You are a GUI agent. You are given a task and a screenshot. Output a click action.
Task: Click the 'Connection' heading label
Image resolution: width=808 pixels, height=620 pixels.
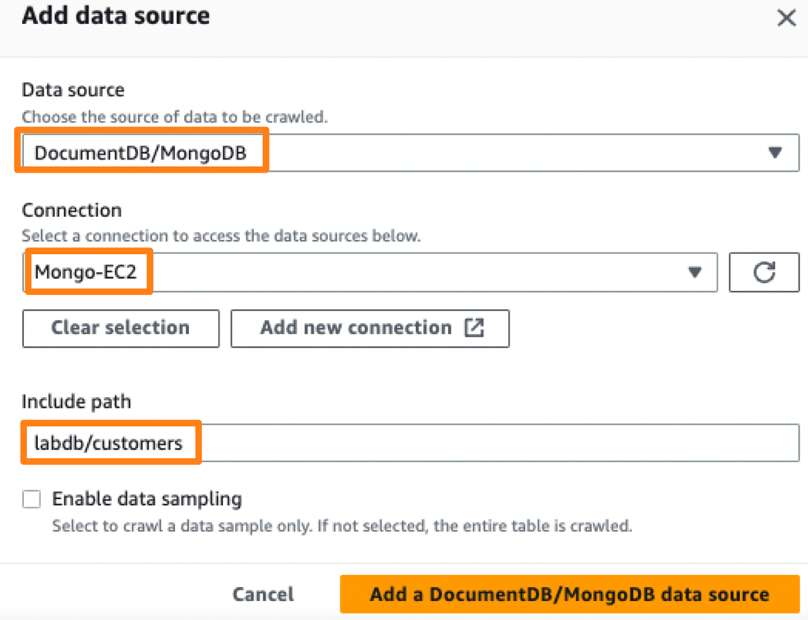[72, 210]
